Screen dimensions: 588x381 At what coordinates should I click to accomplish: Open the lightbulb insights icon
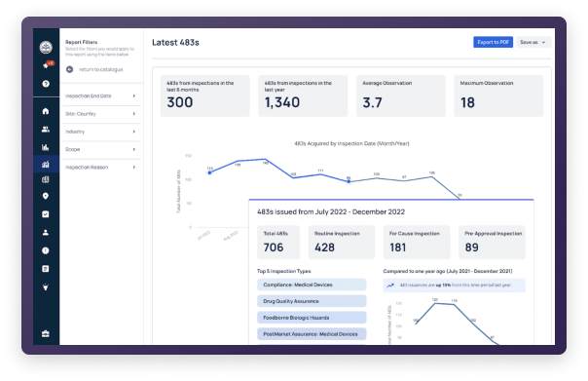46,287
